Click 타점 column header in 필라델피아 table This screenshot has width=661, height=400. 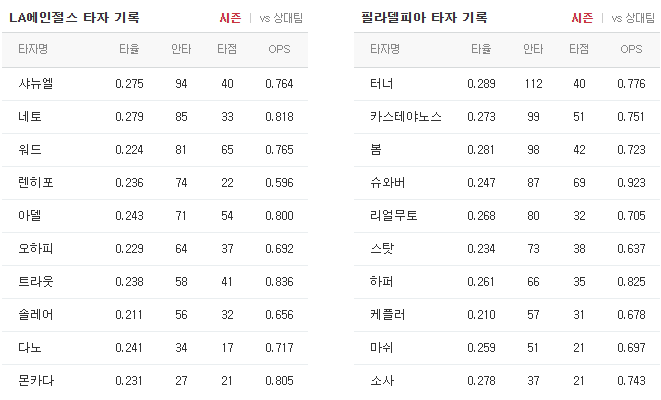pyautogui.click(x=579, y=49)
